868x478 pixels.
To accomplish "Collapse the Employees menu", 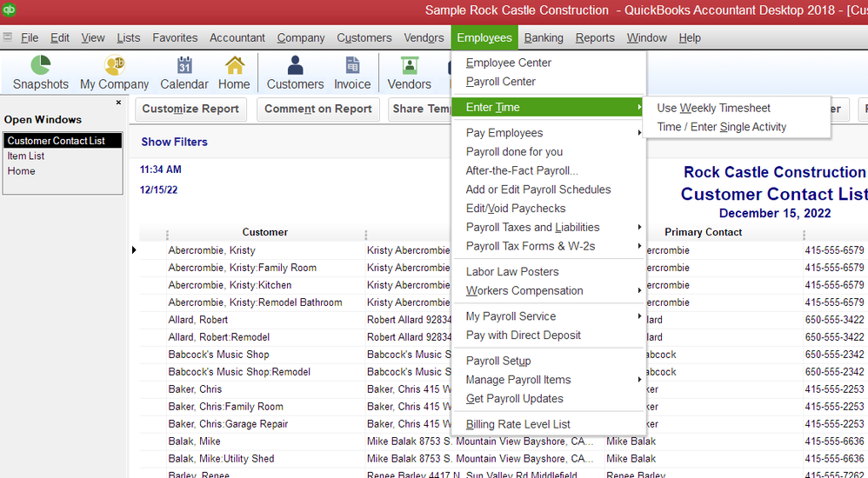I will (x=484, y=37).
